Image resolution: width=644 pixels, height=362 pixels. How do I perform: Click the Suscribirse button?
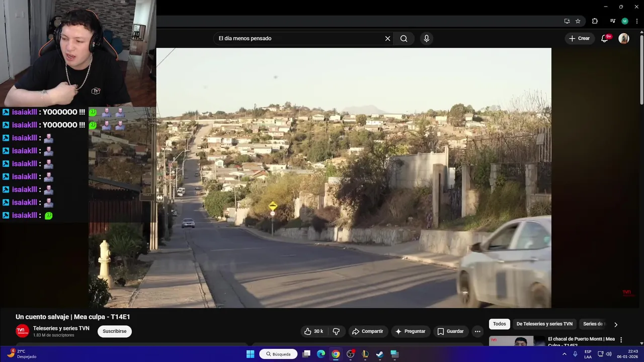pyautogui.click(x=115, y=331)
